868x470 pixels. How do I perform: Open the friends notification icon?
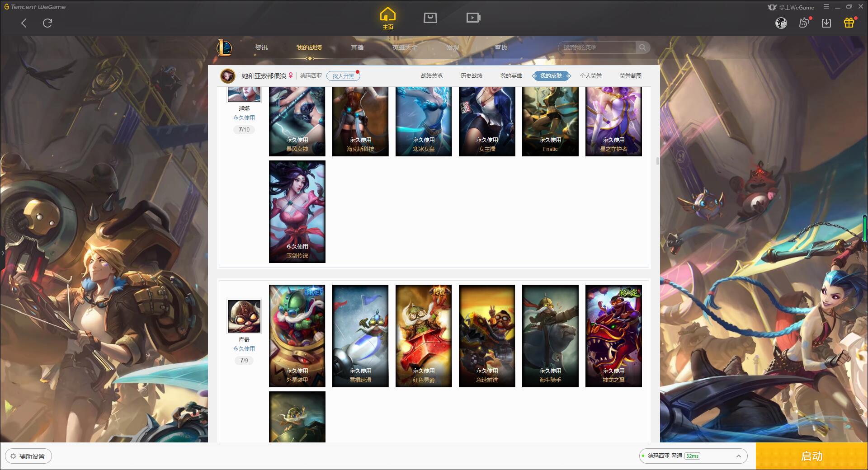[804, 23]
